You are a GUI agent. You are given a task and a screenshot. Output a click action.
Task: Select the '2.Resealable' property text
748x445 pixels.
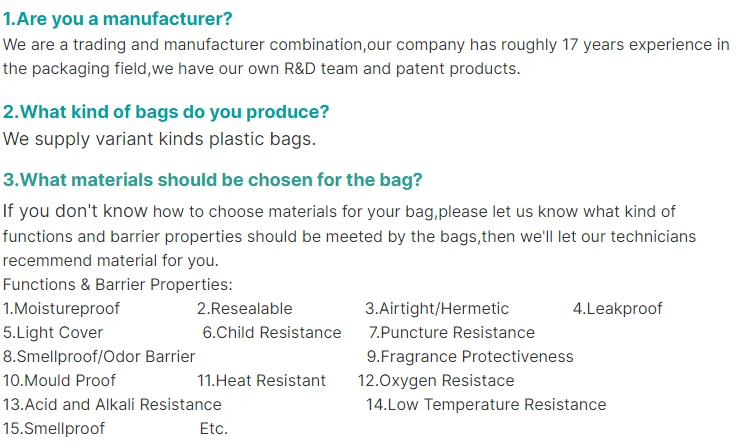coord(244,308)
